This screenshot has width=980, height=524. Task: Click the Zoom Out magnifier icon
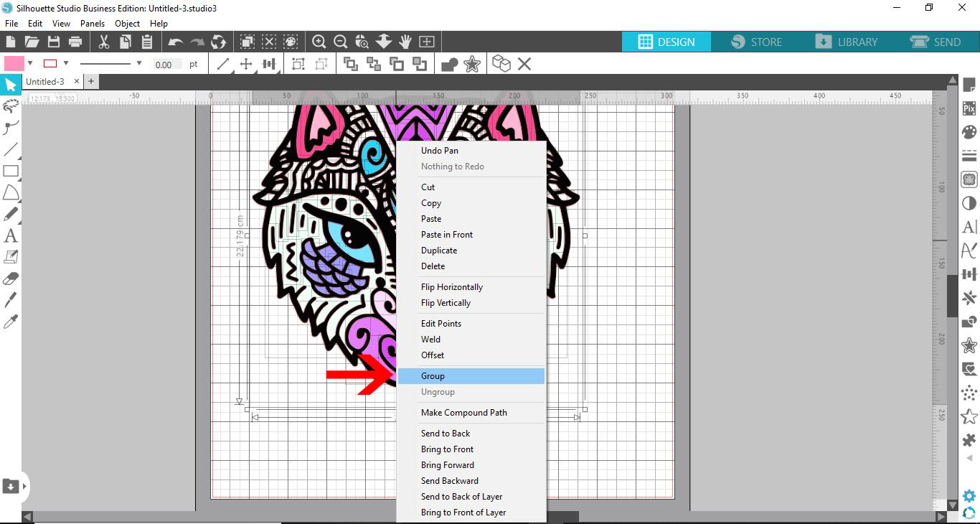pyautogui.click(x=341, y=42)
